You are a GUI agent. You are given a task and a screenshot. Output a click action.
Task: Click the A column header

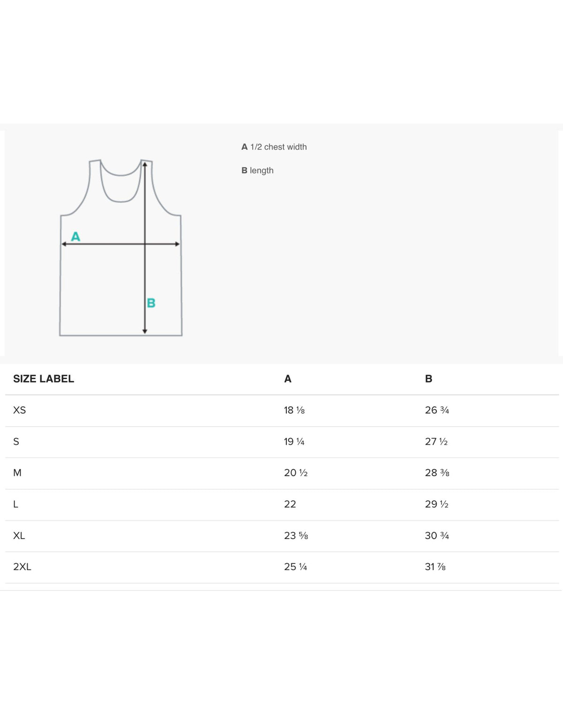[x=288, y=379]
